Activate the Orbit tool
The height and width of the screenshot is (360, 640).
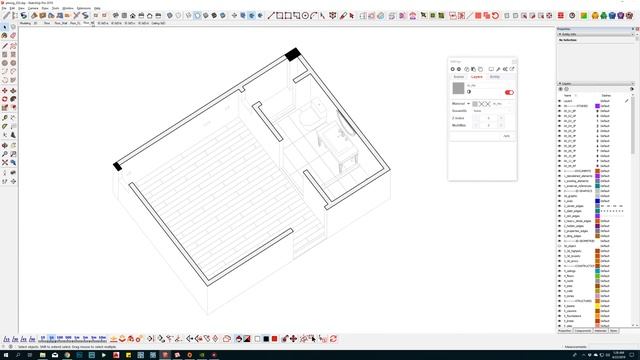[4, 145]
